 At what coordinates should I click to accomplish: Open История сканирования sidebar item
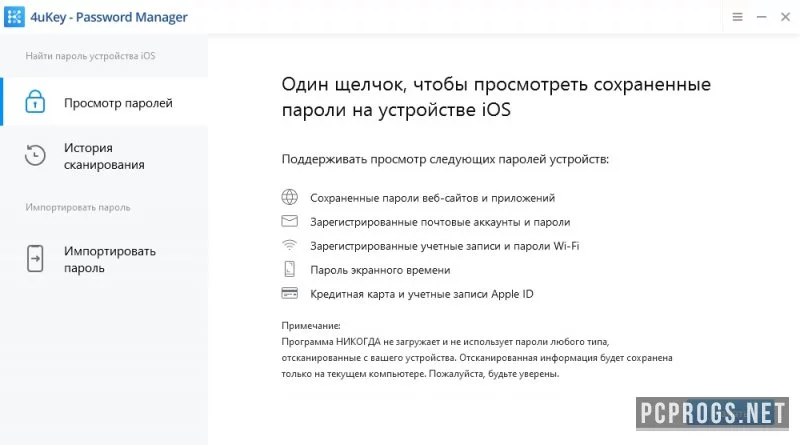click(104, 156)
